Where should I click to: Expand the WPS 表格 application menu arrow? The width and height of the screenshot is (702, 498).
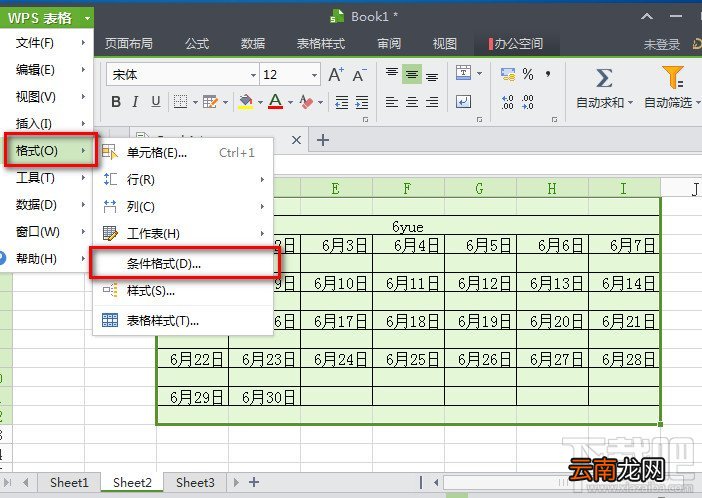[x=87, y=19]
